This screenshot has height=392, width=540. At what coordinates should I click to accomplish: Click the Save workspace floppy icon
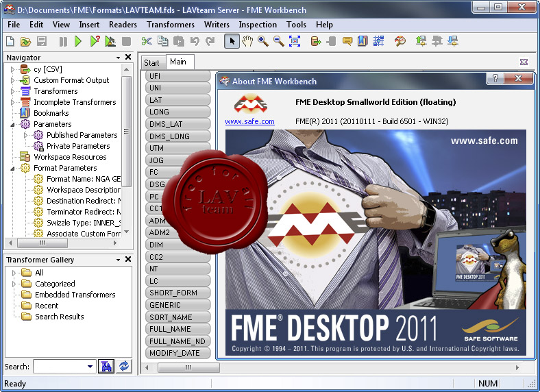pos(42,42)
